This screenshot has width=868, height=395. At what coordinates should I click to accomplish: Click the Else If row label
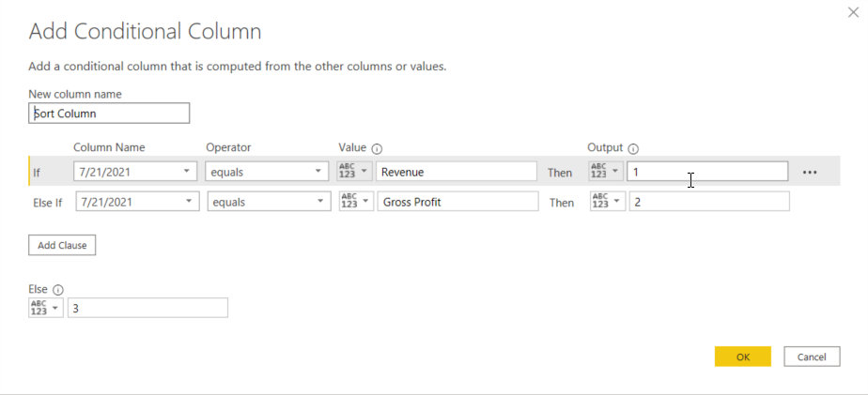coord(48,203)
